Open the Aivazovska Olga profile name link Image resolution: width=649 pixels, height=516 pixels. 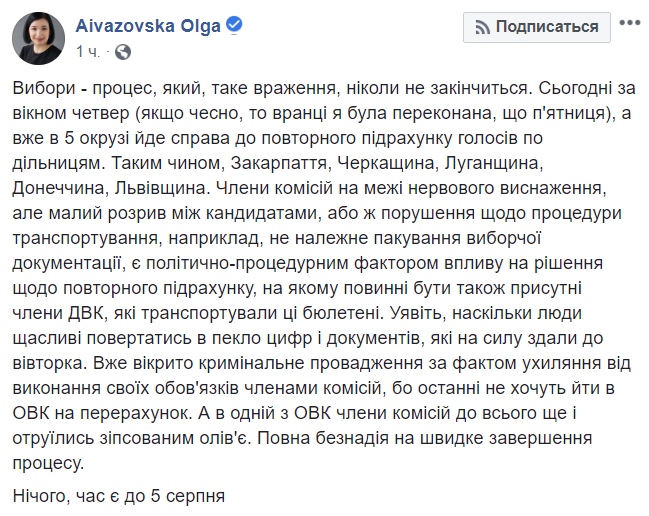(x=148, y=26)
